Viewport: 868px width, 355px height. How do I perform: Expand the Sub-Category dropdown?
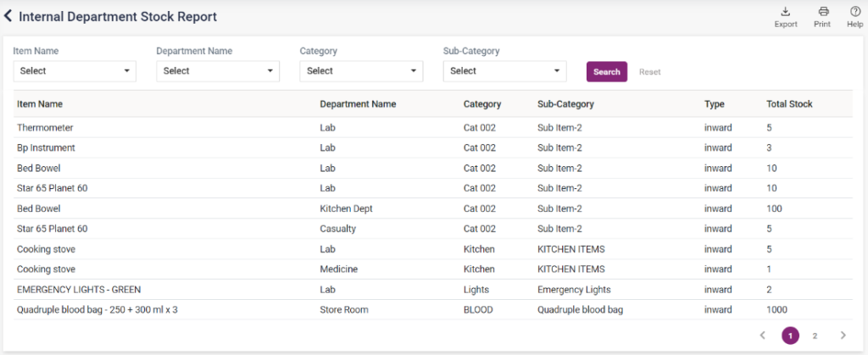504,71
